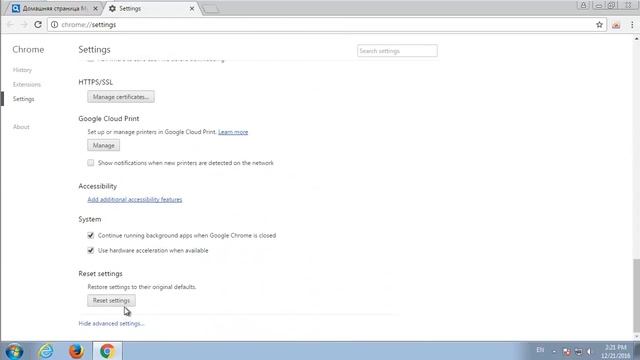
Task: Open the Windows Start menu
Action: pyautogui.click(x=14, y=351)
